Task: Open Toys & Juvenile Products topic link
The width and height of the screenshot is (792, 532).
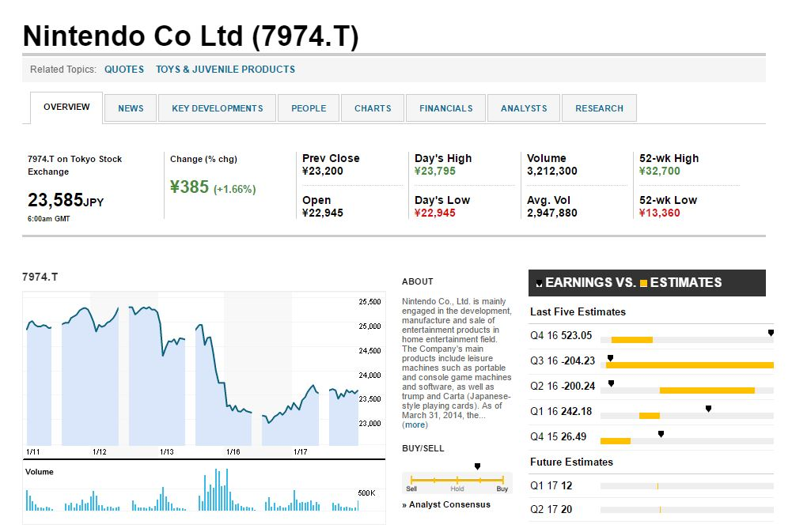Action: pyautogui.click(x=225, y=70)
